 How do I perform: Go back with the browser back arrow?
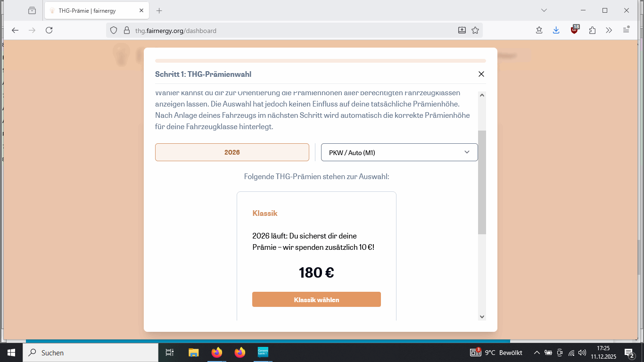pos(15,30)
